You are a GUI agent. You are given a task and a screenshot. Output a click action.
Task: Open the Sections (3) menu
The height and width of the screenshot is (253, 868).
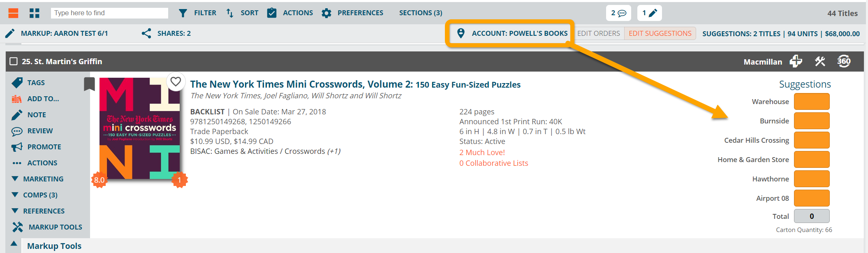(x=421, y=13)
